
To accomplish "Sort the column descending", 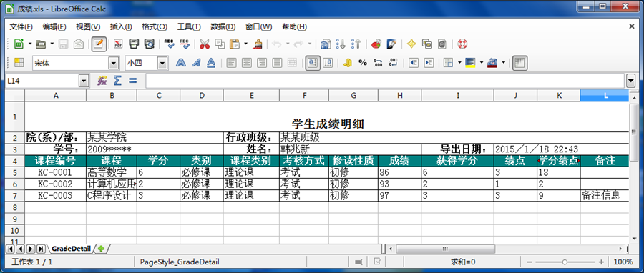I will (356, 44).
